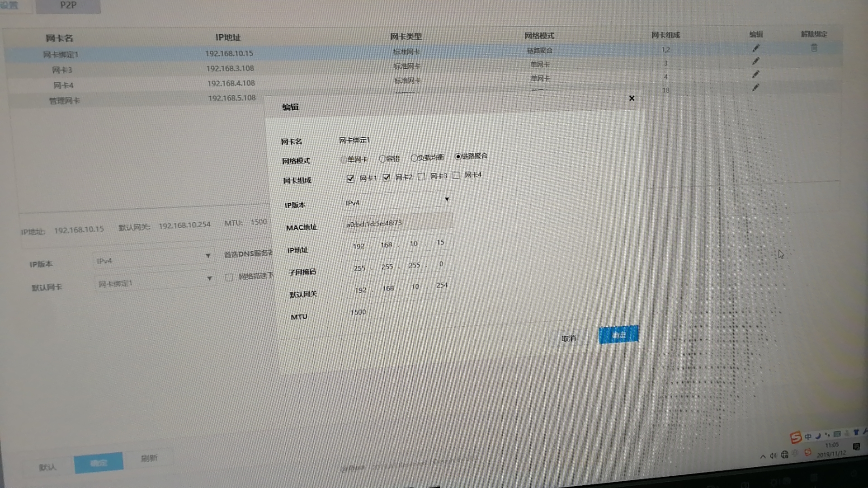This screenshot has width=868, height=488.
Task: Select the 单网卡 network mode radio button
Action: [x=344, y=160]
